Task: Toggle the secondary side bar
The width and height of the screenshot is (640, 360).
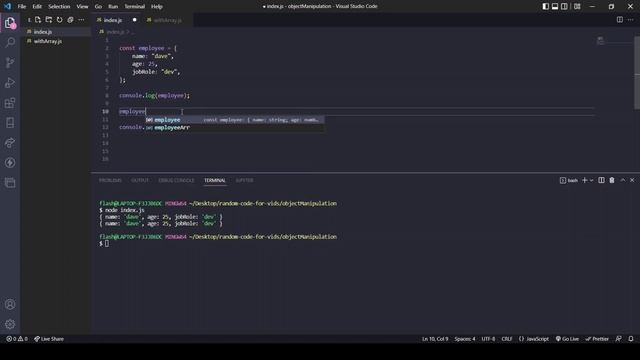Action: pyautogui.click(x=564, y=6)
